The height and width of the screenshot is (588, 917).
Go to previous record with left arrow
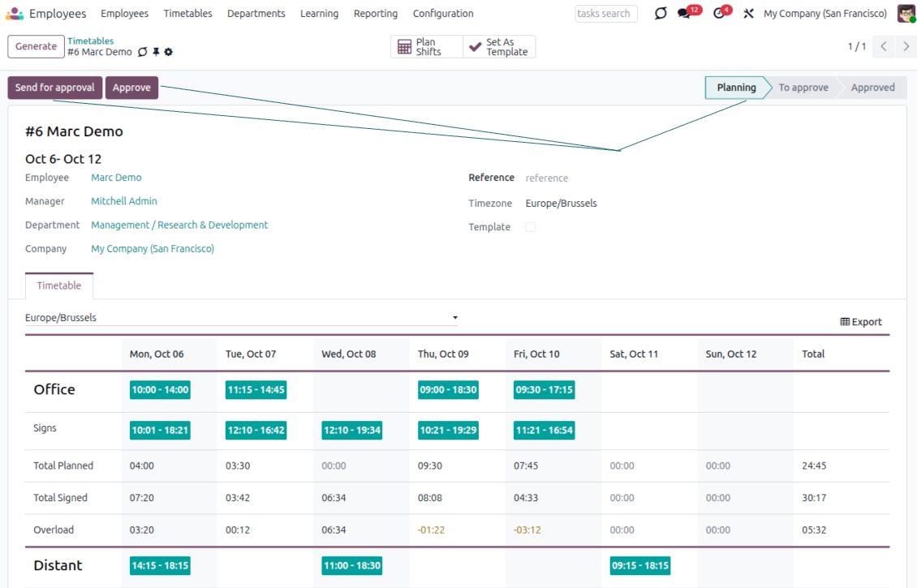[x=884, y=46]
